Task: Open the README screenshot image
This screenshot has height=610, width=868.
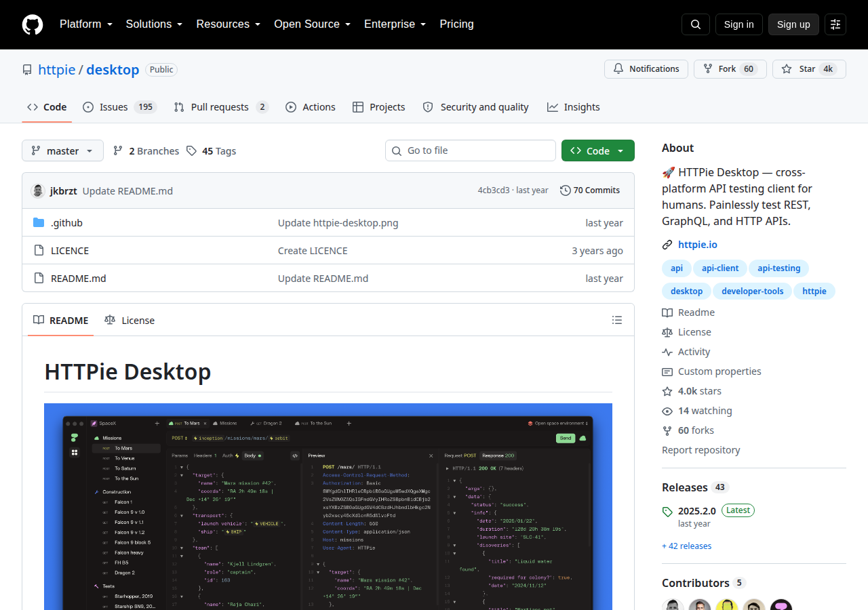Action: [328, 506]
